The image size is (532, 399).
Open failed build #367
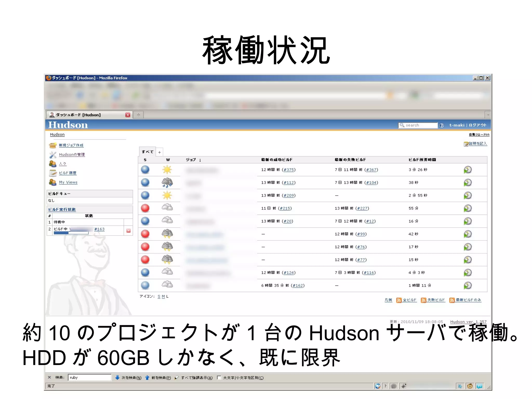coord(371,170)
